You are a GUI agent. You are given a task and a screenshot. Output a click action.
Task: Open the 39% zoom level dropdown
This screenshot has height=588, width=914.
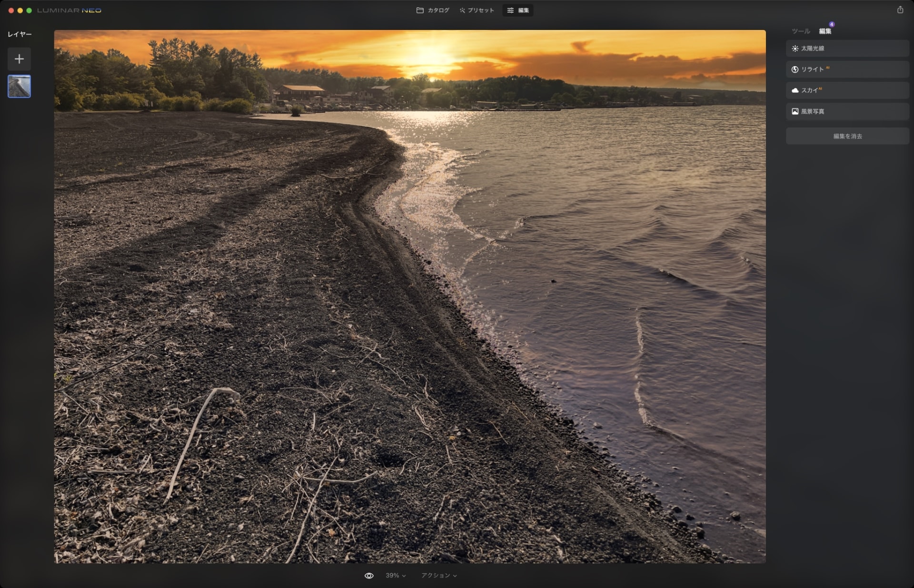click(x=396, y=576)
